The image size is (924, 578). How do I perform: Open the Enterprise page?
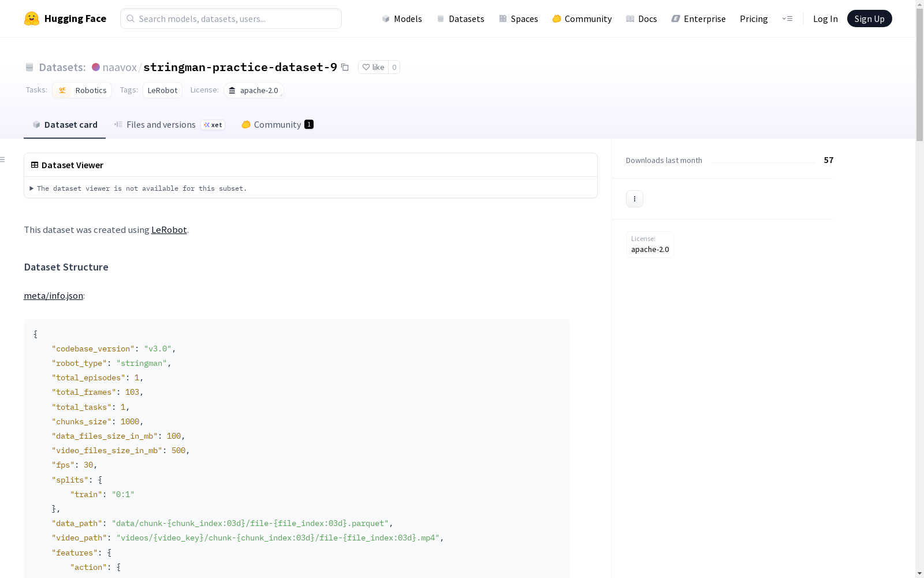pyautogui.click(x=698, y=18)
